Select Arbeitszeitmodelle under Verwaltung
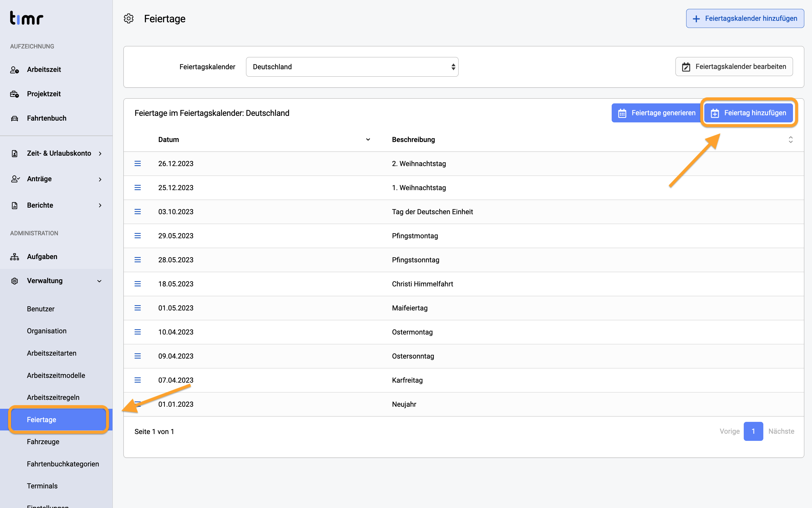Viewport: 812px width, 508px height. (56, 375)
